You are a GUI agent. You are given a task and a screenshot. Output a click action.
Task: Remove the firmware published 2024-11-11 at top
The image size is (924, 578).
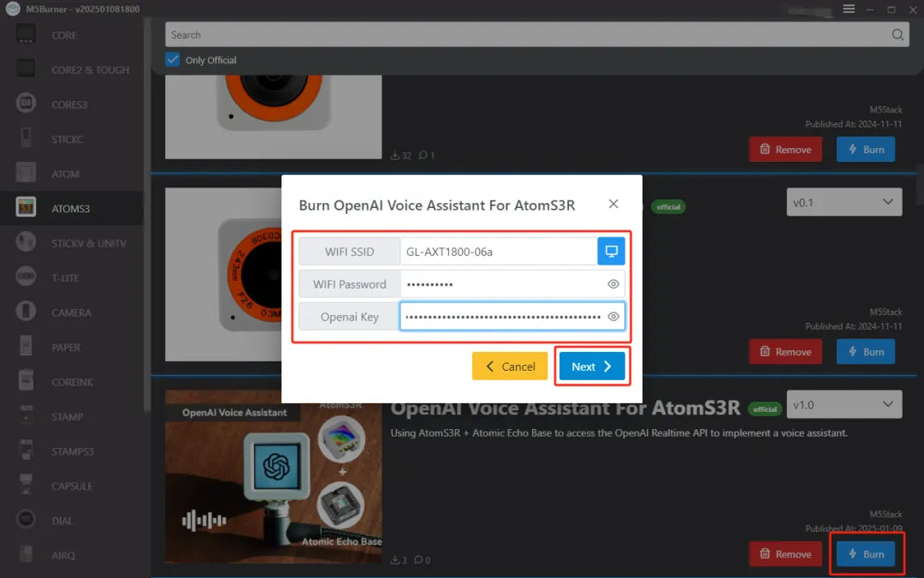pos(785,149)
